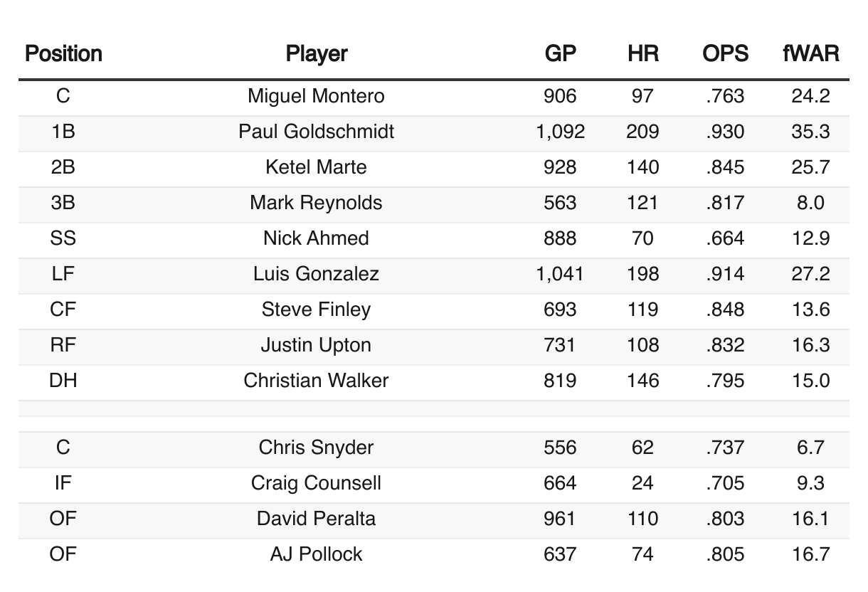The image size is (868, 592).
Task: Click the fWAR column header
Action: click(810, 53)
